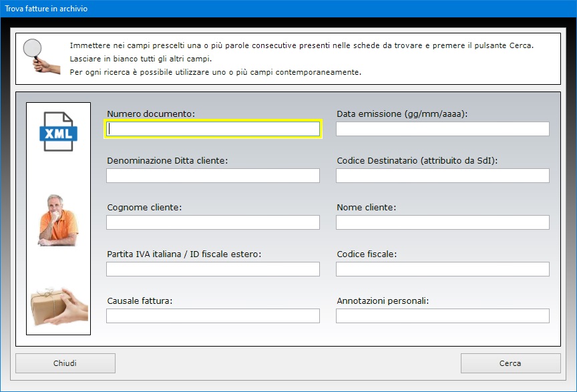Select the Denominazione Ditta cliente field

point(213,176)
